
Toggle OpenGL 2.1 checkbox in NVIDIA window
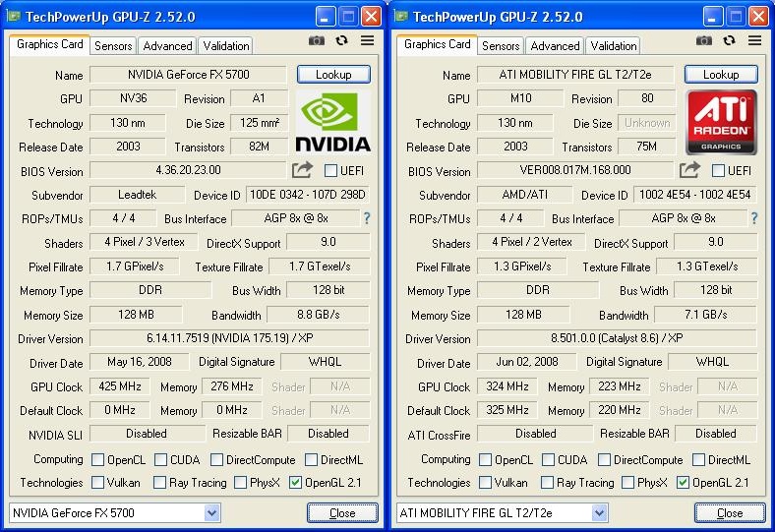295,482
